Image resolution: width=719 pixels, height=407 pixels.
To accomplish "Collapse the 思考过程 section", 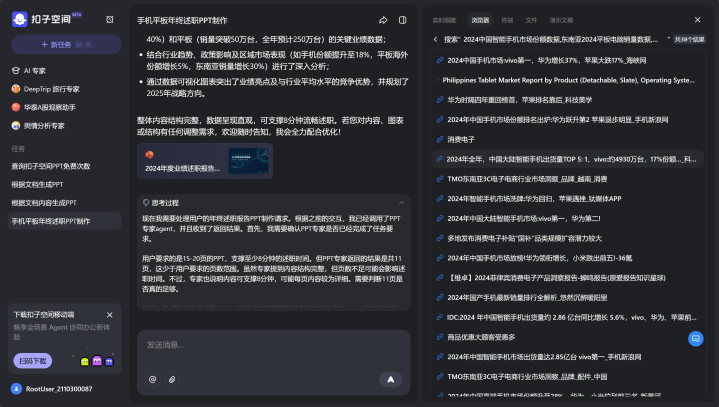I will pos(401,203).
